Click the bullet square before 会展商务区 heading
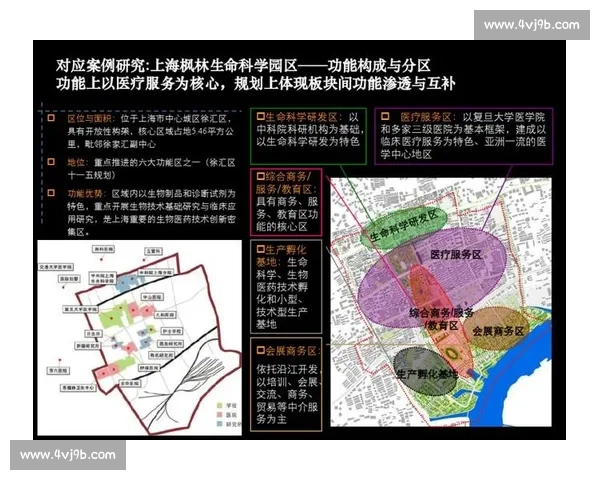 coord(261,350)
